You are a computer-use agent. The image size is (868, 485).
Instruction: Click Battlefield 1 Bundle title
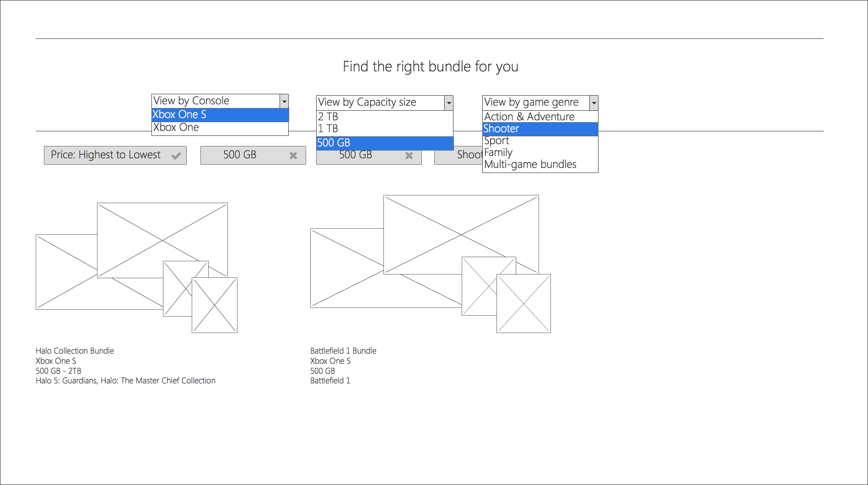click(x=343, y=351)
